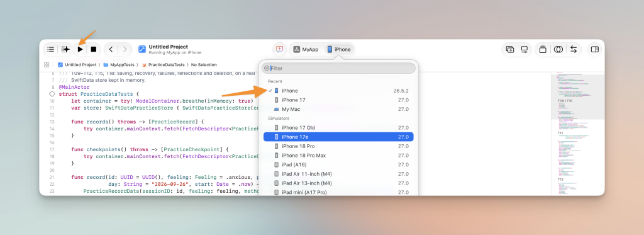This screenshot has height=235, width=644.
Task: Select the iPhone 18 Pro Max simulator
Action: pos(338,155)
